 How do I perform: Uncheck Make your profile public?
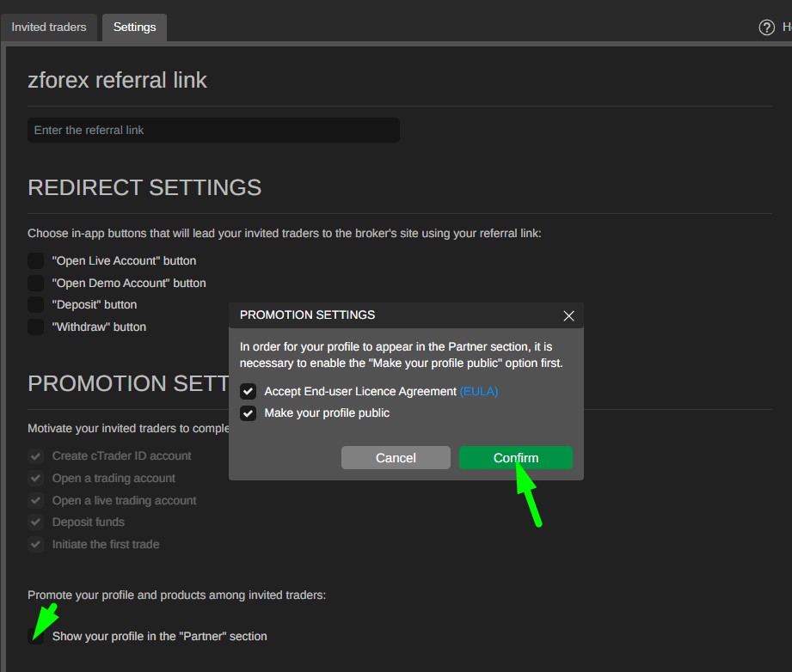(x=249, y=413)
